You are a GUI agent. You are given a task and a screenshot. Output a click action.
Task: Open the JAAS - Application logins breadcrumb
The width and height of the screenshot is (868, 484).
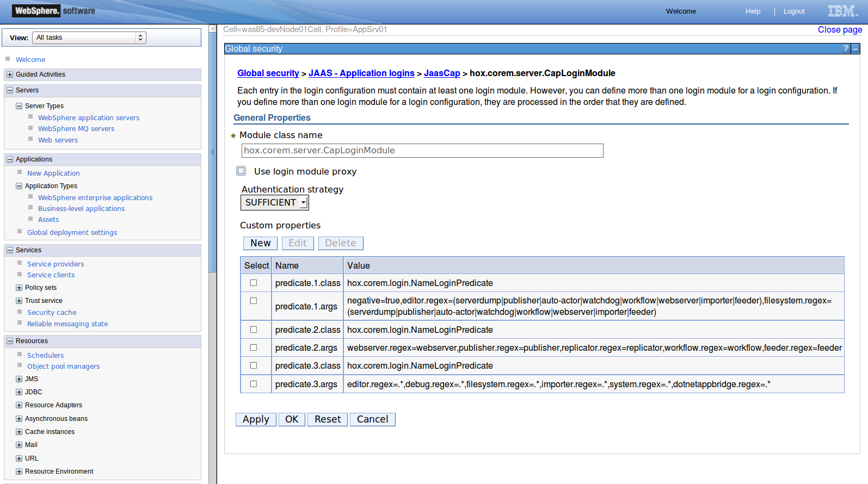click(x=361, y=73)
